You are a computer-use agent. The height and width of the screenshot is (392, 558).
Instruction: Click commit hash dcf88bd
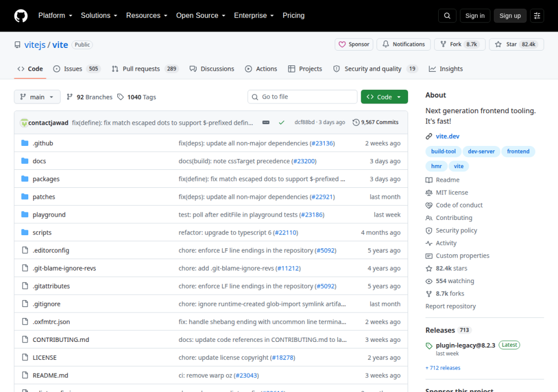tap(305, 122)
